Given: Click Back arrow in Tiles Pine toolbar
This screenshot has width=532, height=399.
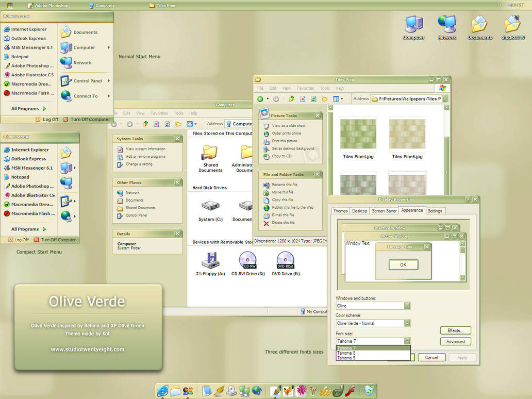Looking at the screenshot, I should point(260,99).
